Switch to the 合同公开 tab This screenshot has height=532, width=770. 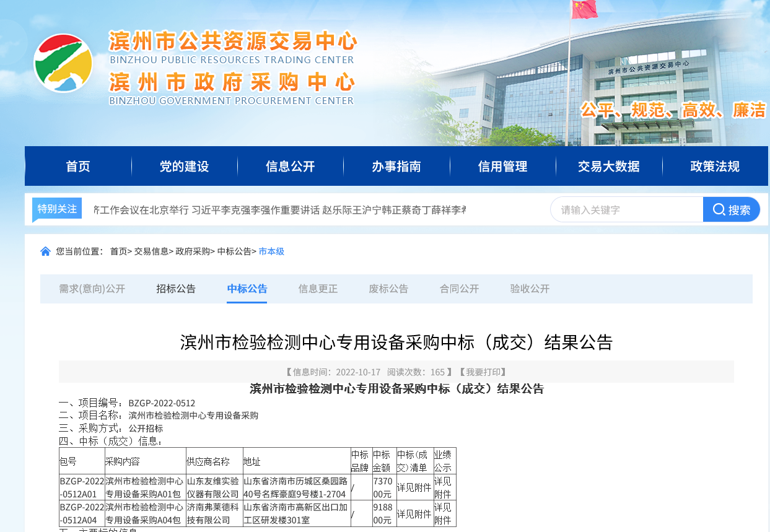459,289
